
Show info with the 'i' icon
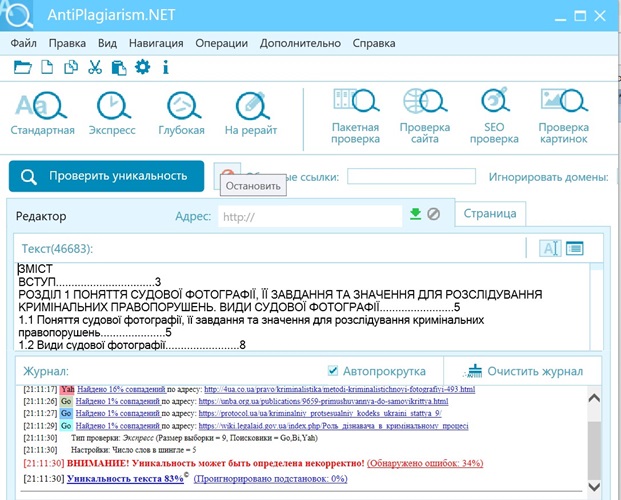pyautogui.click(x=166, y=67)
